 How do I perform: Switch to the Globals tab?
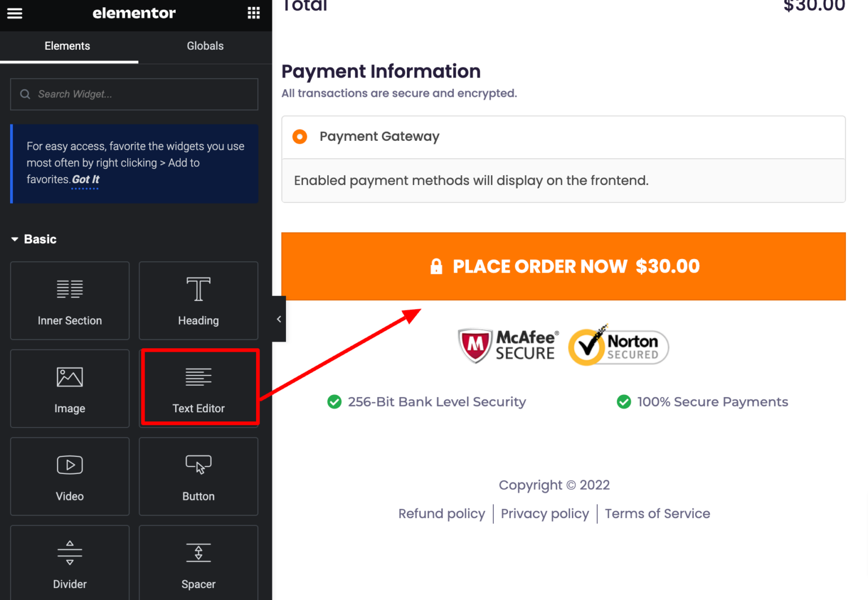tap(205, 46)
